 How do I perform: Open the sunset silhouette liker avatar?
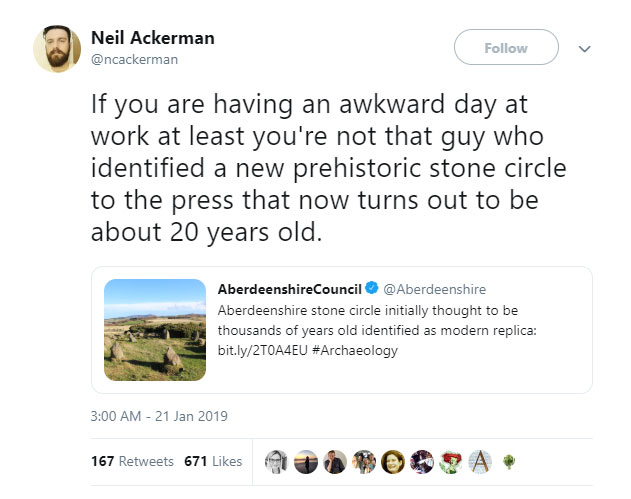point(304,462)
